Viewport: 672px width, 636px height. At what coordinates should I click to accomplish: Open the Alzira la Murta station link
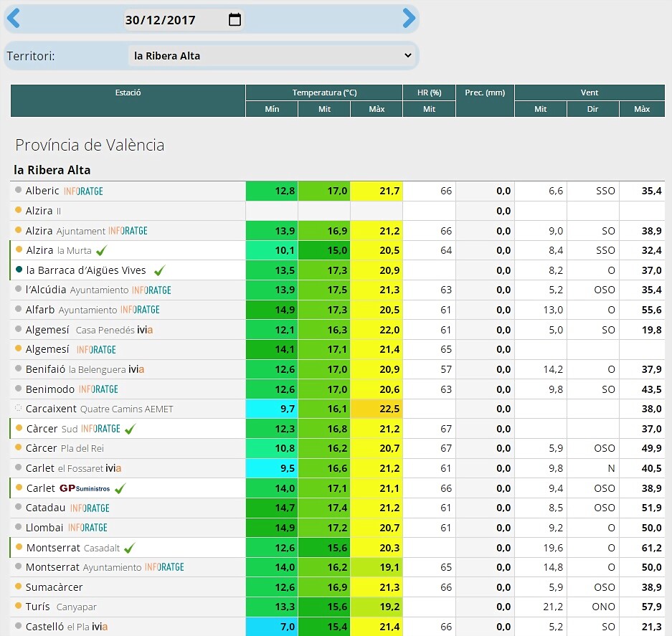point(59,250)
